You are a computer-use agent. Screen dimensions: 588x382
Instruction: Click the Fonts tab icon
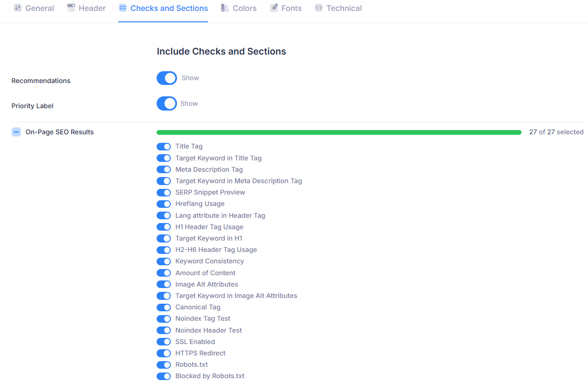[x=274, y=8]
